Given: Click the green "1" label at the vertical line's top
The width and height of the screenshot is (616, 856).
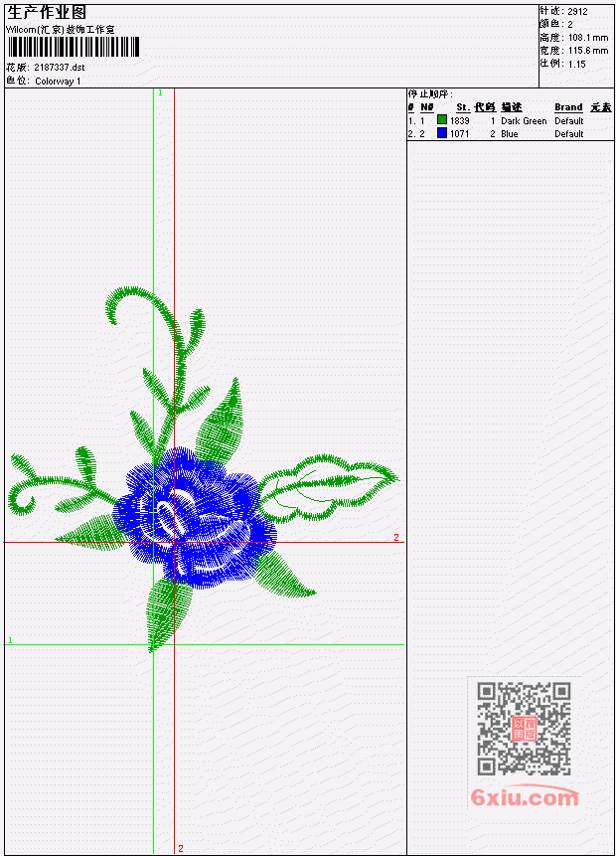Looking at the screenshot, I should 160,92.
